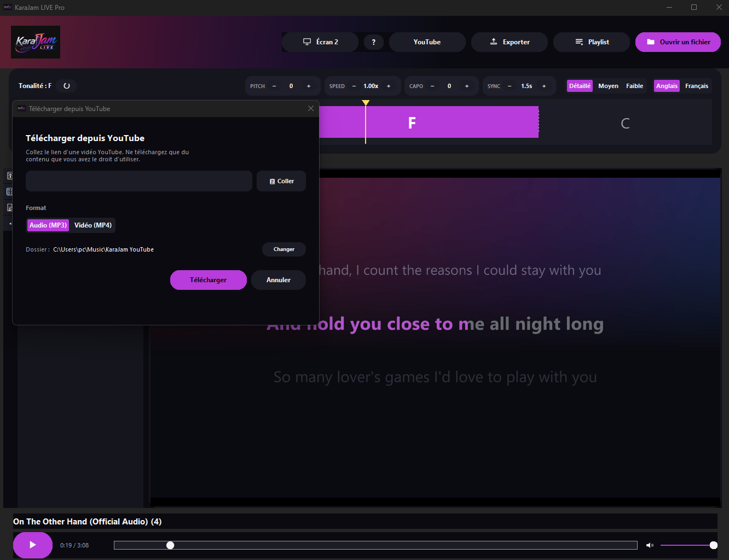Screen dimensions: 729x560
Task: Click the Exporter button
Action: point(510,42)
